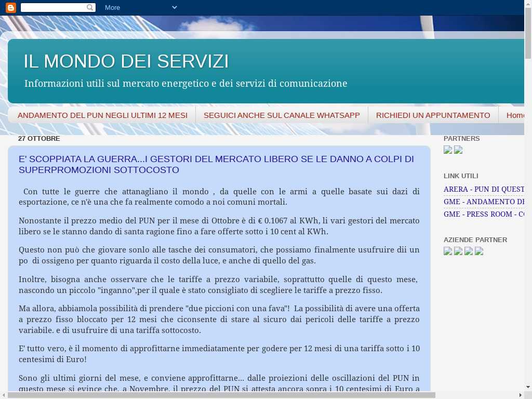Open the first image under PARTNERS
532x399 pixels.
[x=448, y=150]
